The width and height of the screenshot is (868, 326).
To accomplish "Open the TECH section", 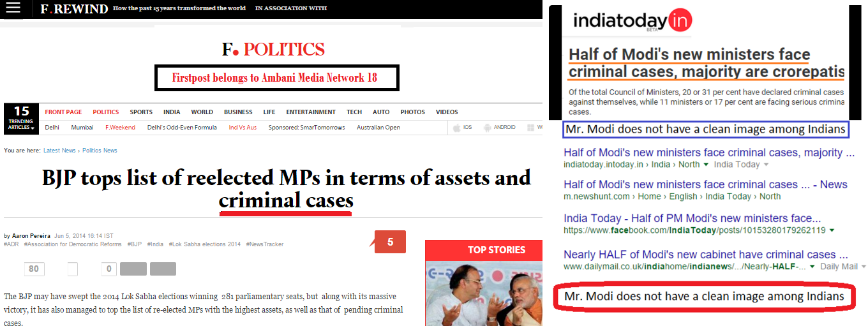I will (x=354, y=112).
